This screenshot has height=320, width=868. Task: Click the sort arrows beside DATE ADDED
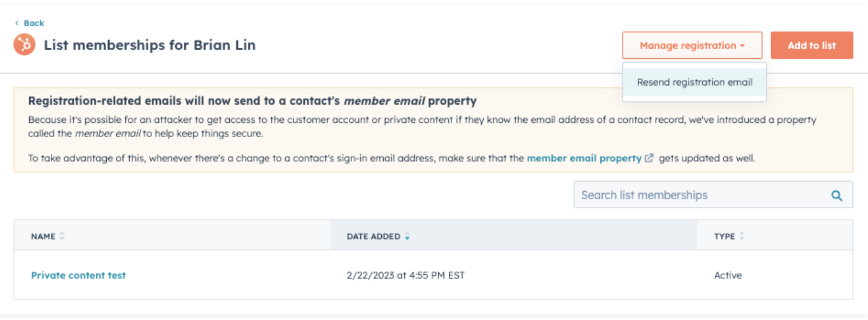tap(407, 236)
